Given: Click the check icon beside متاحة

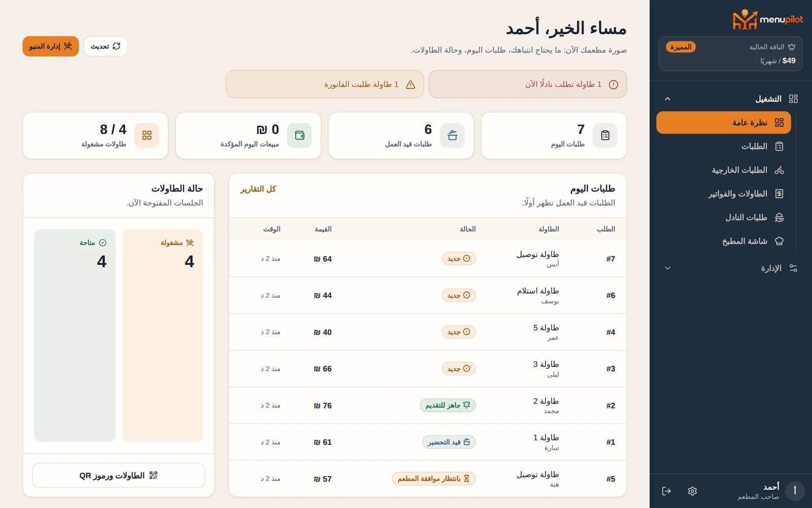Looking at the screenshot, I should coord(103,243).
